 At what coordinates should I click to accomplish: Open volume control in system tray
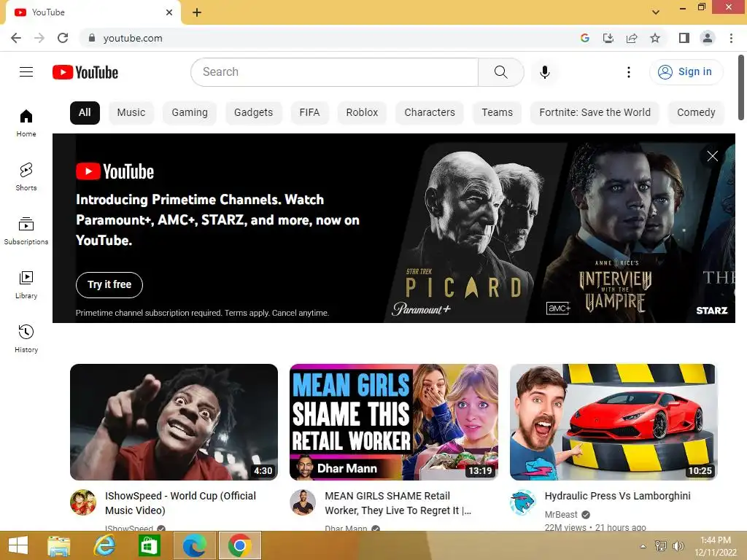pos(678,545)
